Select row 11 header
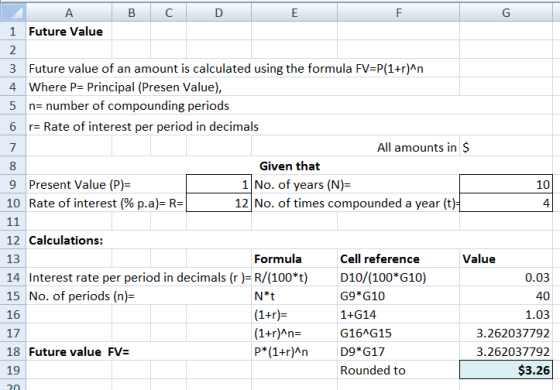Image resolution: width=560 pixels, height=390 pixels. 13,222
